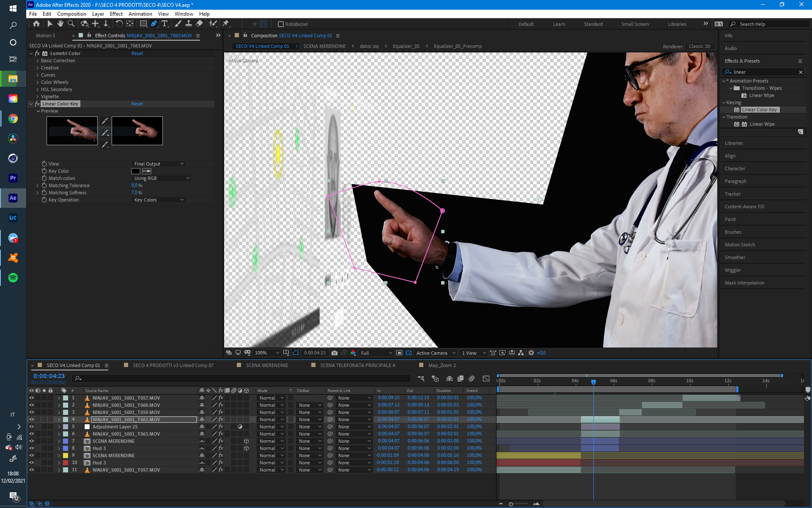Switch to Map_Zoom 2 timeline tab
This screenshot has height=508, width=812.
point(442,365)
